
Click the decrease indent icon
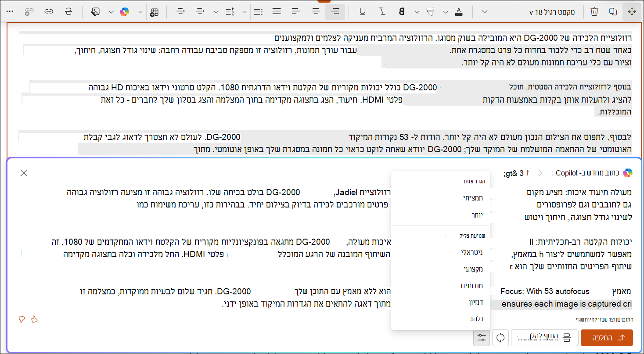tap(180, 12)
